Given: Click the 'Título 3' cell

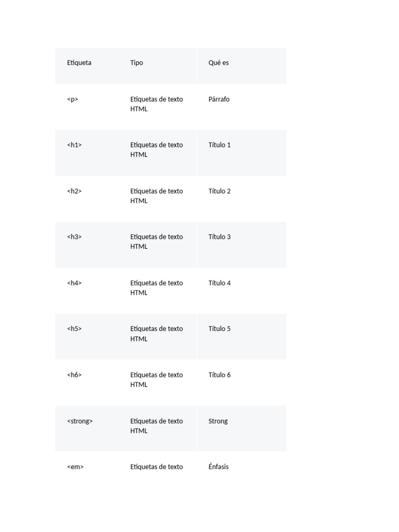Looking at the screenshot, I should click(219, 237).
